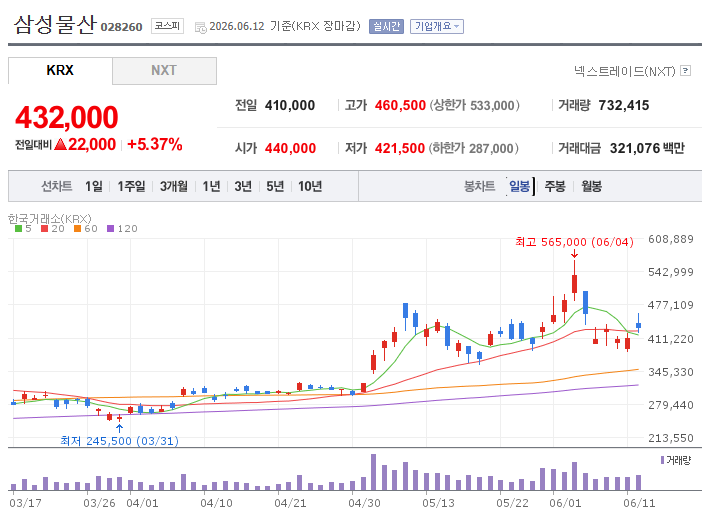
Task: Click the change percentage +5.37%
Action: (155, 144)
